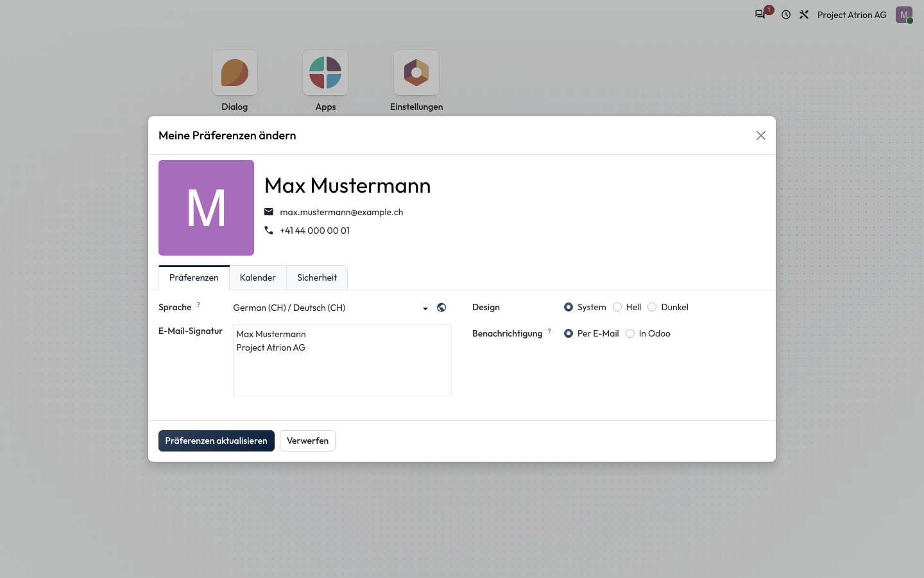Open the Einstellungen app icon
The height and width of the screenshot is (578, 924).
tap(416, 73)
